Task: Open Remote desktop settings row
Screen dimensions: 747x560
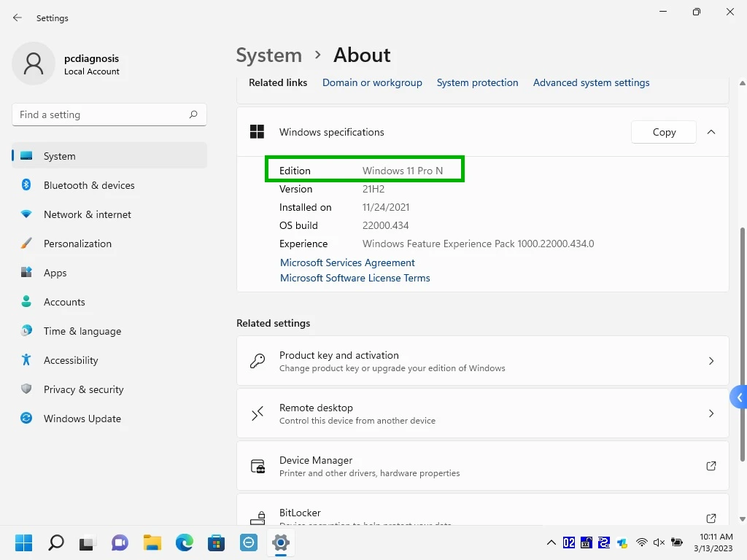Action: (482, 413)
